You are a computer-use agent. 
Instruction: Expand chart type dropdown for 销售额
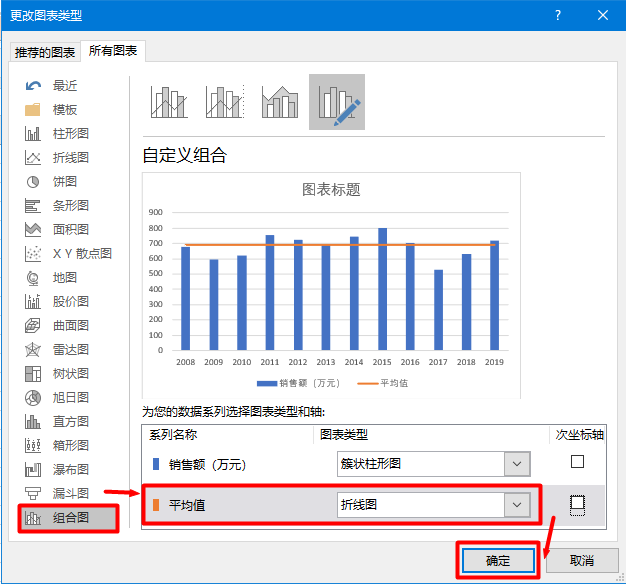[517, 464]
